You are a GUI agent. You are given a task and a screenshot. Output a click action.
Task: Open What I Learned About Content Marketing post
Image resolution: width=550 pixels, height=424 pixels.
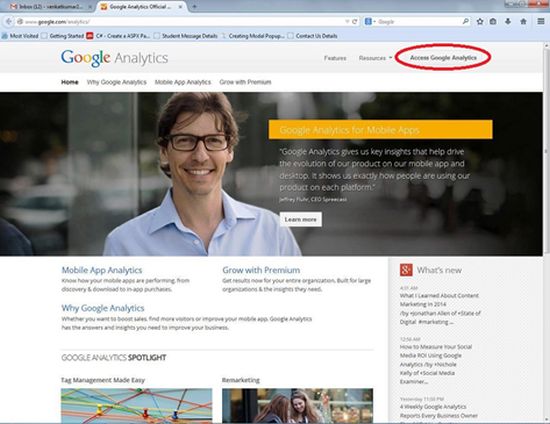point(440,309)
